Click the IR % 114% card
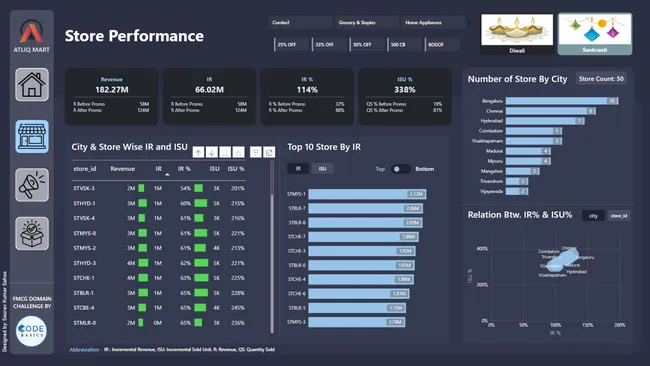This screenshot has width=650, height=366. tap(307, 96)
